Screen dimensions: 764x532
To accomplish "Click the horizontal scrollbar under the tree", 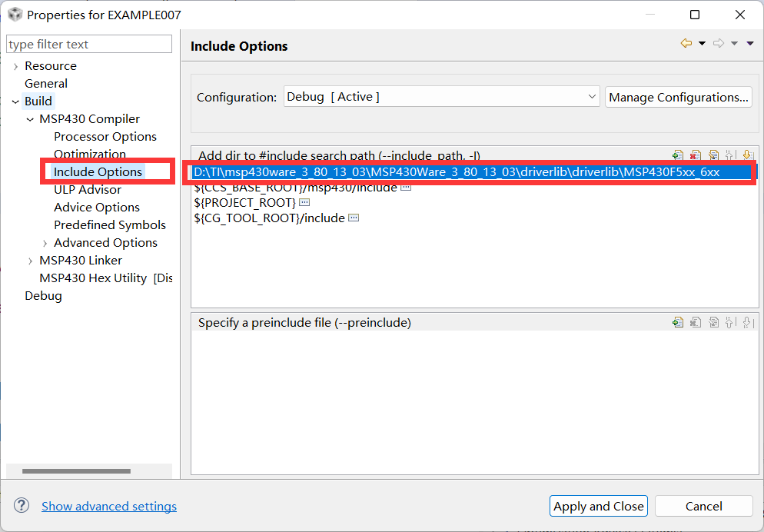I will click(75, 470).
